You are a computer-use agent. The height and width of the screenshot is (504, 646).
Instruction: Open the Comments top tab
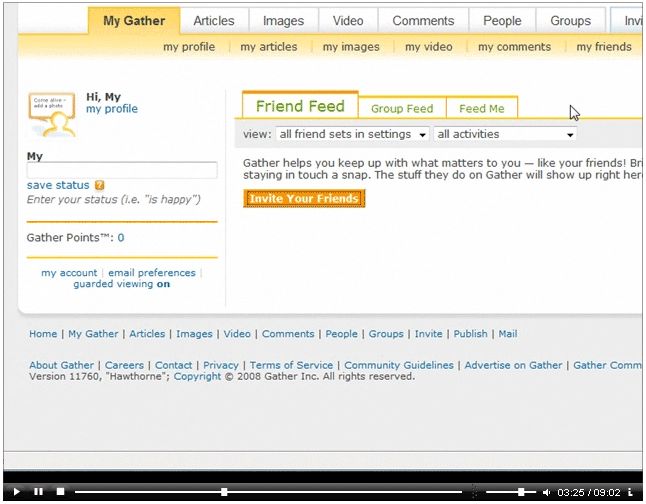423,21
